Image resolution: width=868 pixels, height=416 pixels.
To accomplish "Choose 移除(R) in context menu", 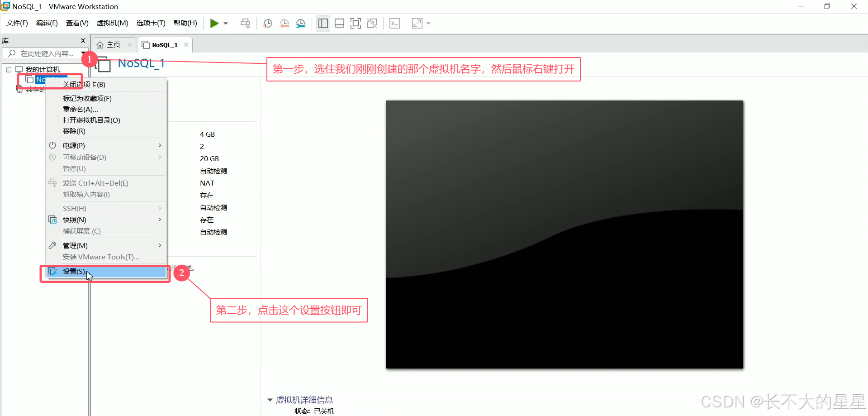I will coord(106,131).
